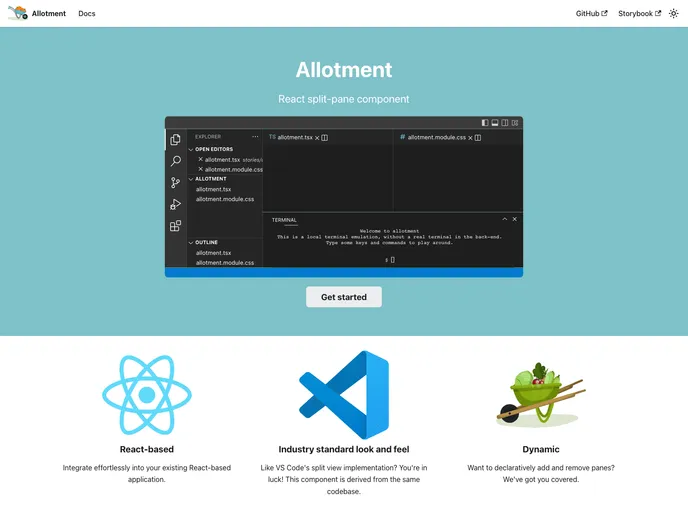Close allotment.tsx in Open Editors list
The image size is (688, 512).
click(x=201, y=159)
